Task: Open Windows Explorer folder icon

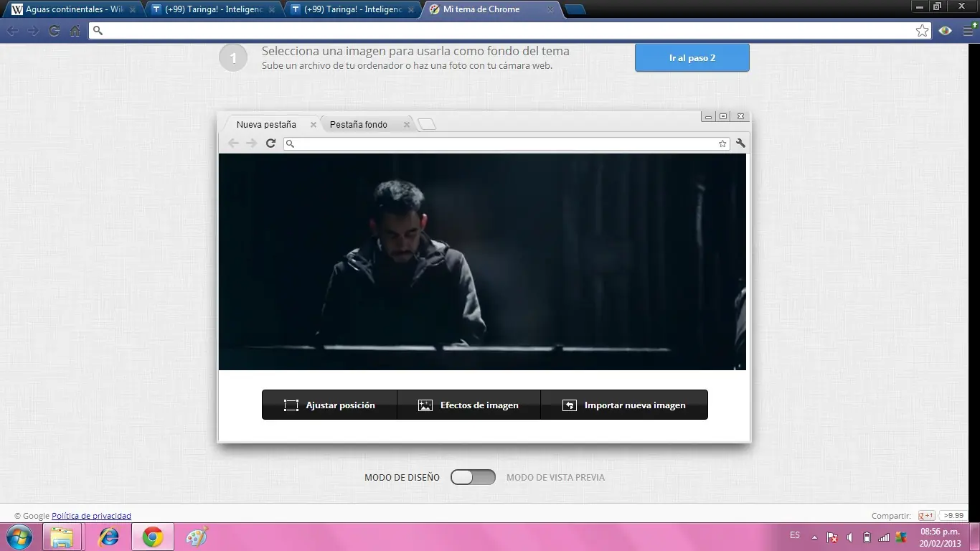Action: point(62,537)
